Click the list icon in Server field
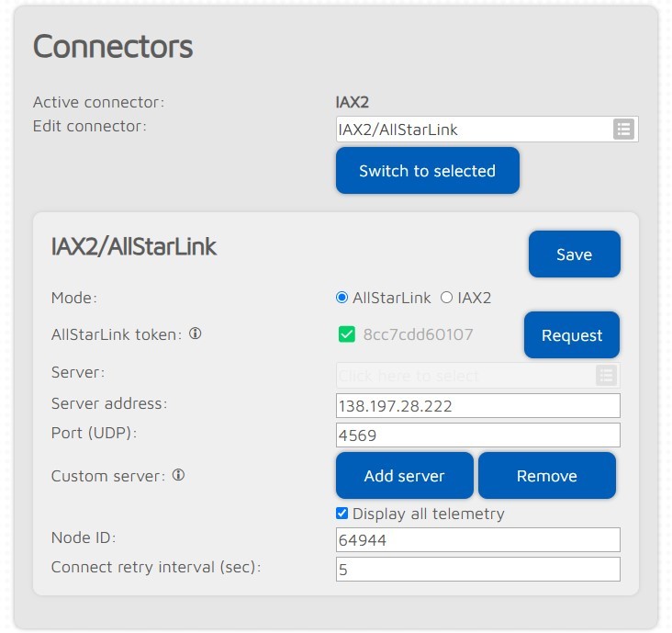This screenshot has height=633, width=672. (x=606, y=375)
